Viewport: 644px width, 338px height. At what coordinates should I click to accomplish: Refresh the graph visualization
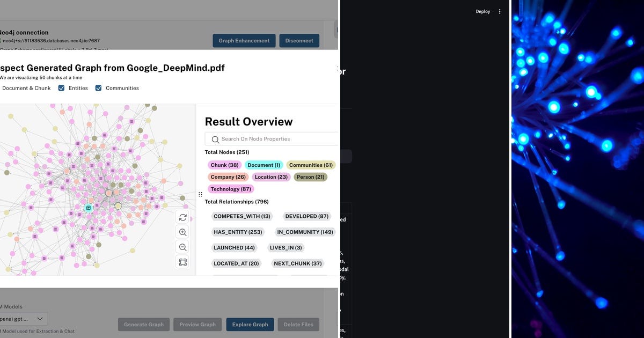pyautogui.click(x=182, y=217)
